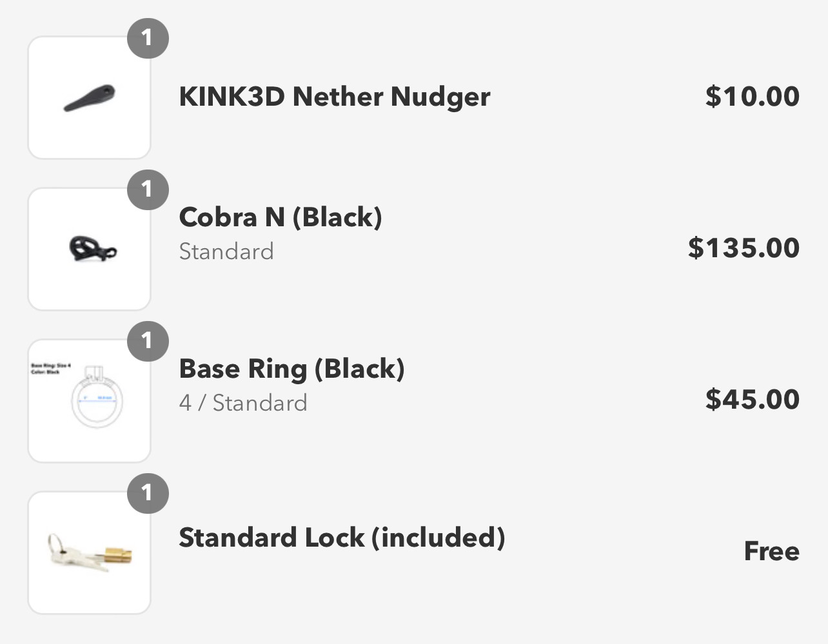Click the 4 / Standard variant text

click(x=243, y=403)
